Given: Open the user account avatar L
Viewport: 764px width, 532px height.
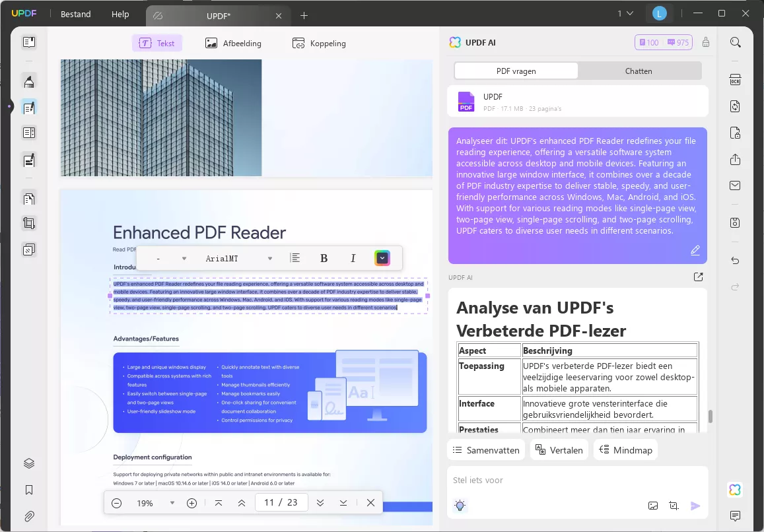Looking at the screenshot, I should pos(659,14).
